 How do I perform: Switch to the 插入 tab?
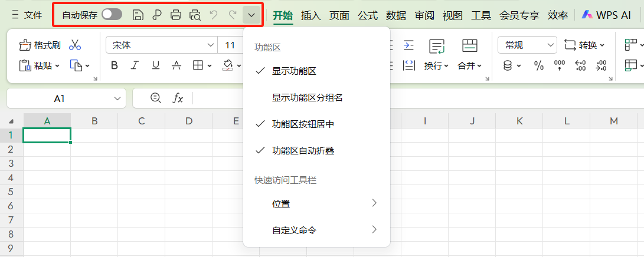click(x=311, y=15)
